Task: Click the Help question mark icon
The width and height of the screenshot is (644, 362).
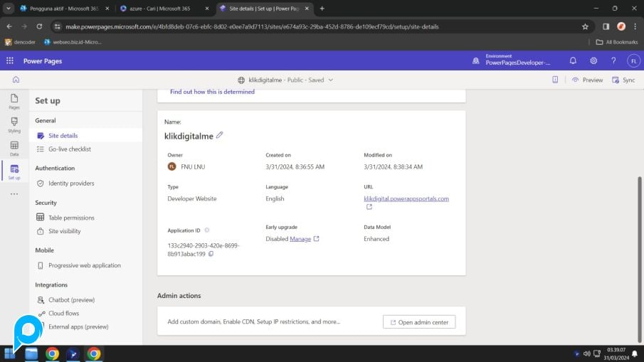Action: pyautogui.click(x=613, y=61)
